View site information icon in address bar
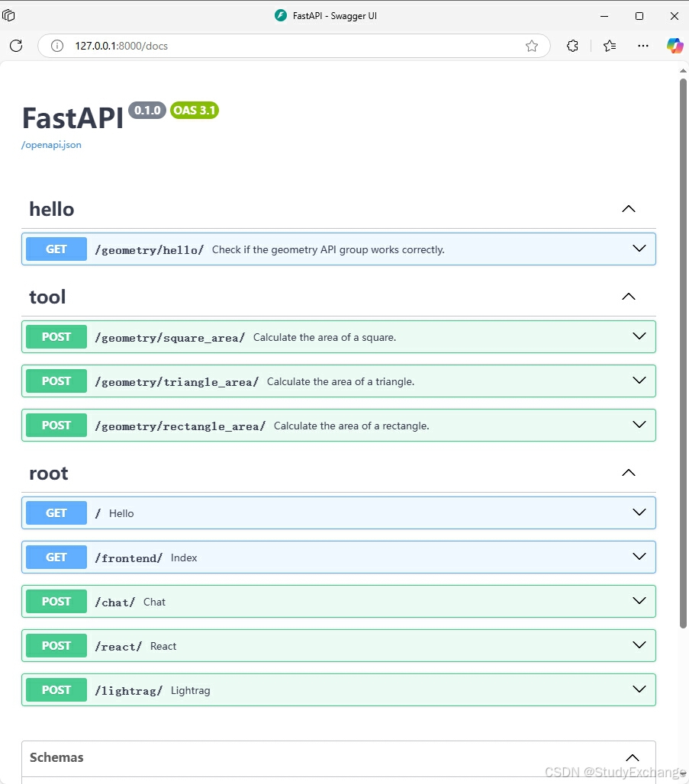 tap(57, 46)
